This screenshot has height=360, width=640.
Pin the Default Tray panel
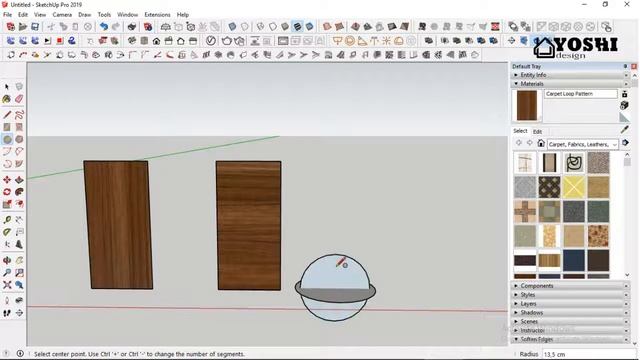625,66
